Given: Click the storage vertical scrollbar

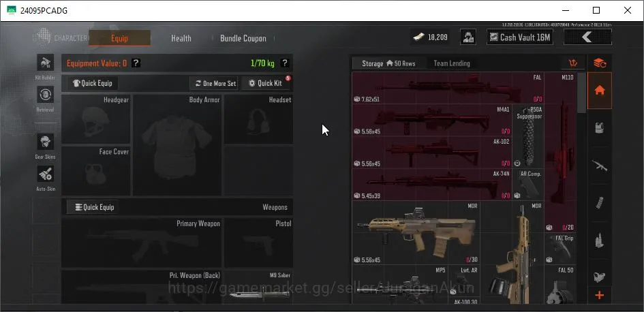Looking at the screenshot, I should click(581, 93).
